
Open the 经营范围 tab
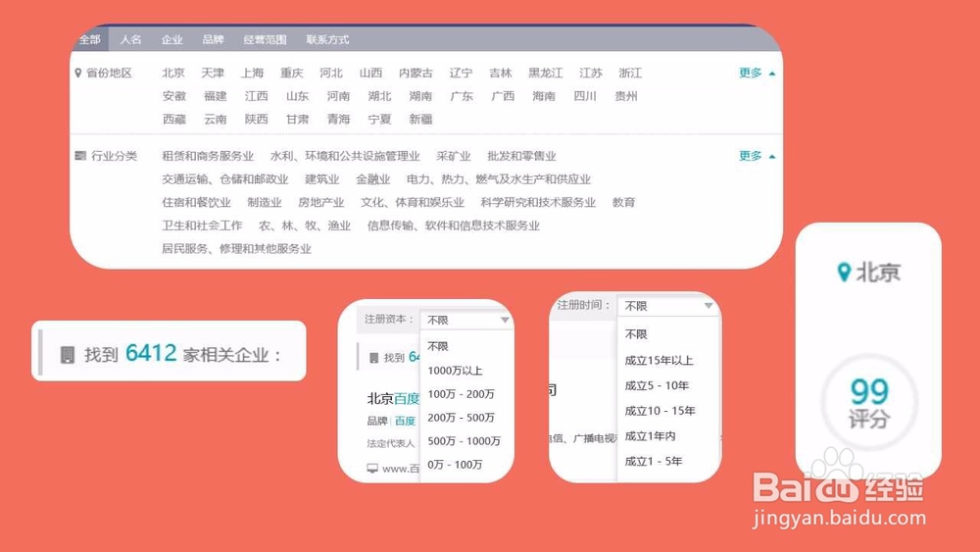coord(265,39)
